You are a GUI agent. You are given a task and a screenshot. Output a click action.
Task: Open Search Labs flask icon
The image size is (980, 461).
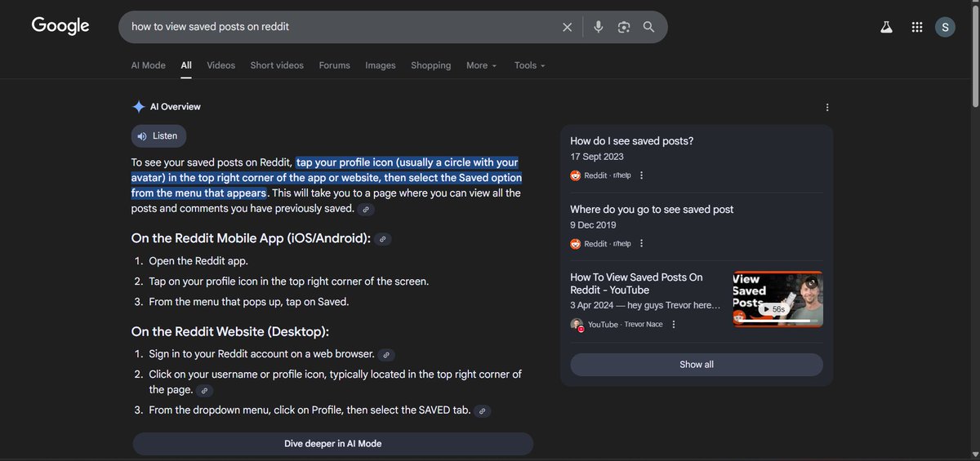coord(886,27)
